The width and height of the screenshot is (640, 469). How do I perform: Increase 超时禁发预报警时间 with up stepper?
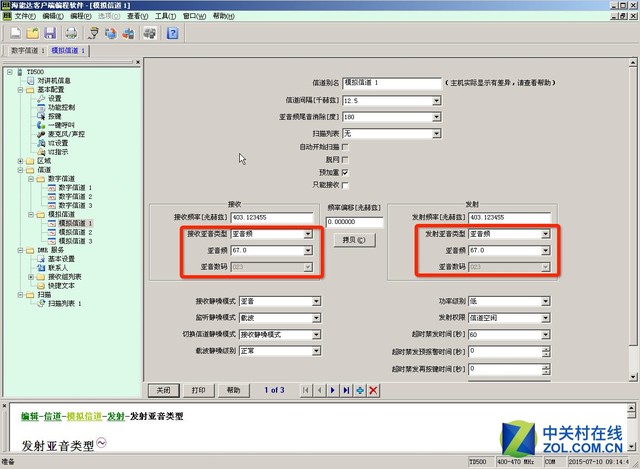tap(546, 349)
